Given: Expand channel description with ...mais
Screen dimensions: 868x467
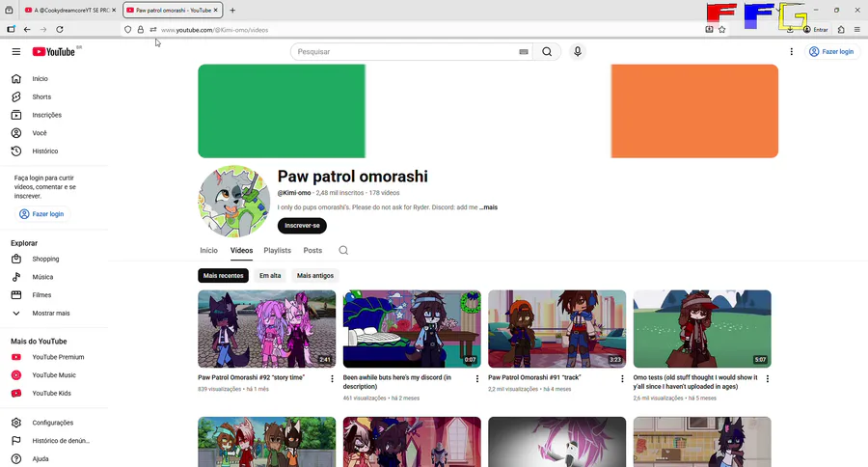Looking at the screenshot, I should click(x=488, y=207).
